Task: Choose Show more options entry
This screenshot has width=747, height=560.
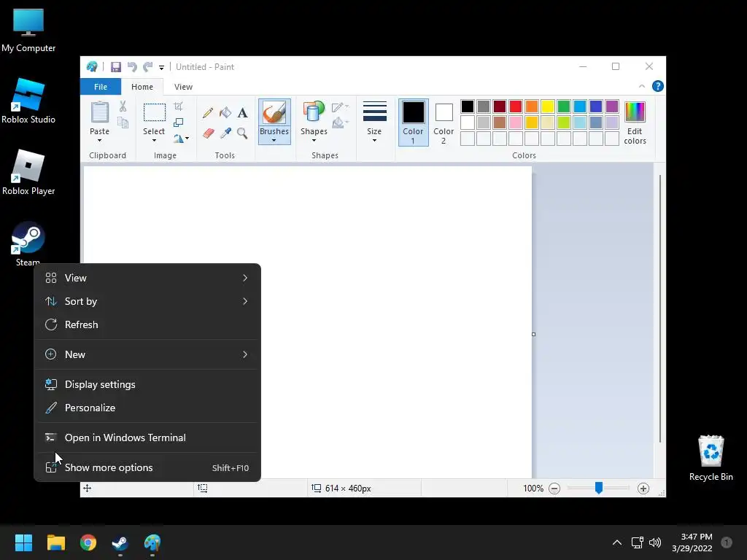Action: point(147,467)
